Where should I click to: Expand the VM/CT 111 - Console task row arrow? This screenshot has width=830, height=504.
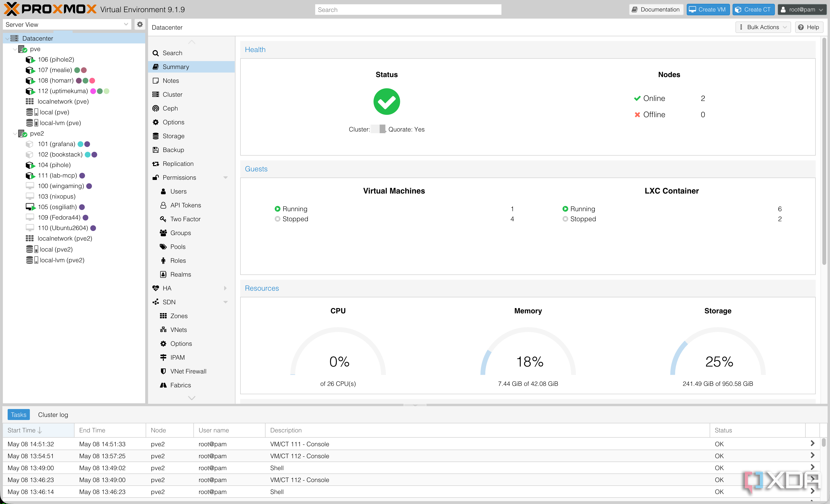tap(813, 443)
